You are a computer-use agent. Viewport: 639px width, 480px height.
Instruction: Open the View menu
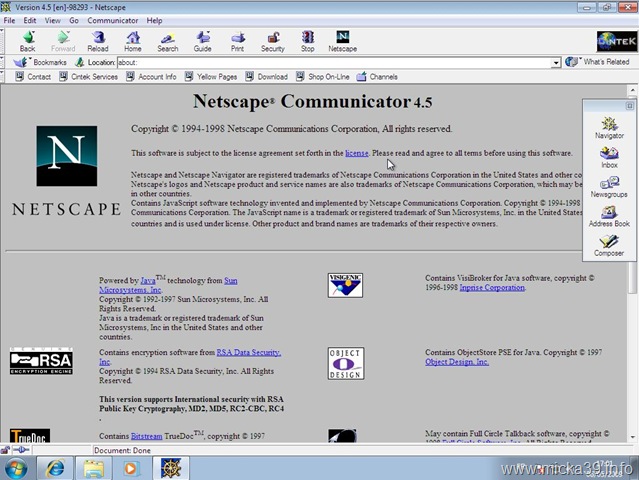click(53, 20)
